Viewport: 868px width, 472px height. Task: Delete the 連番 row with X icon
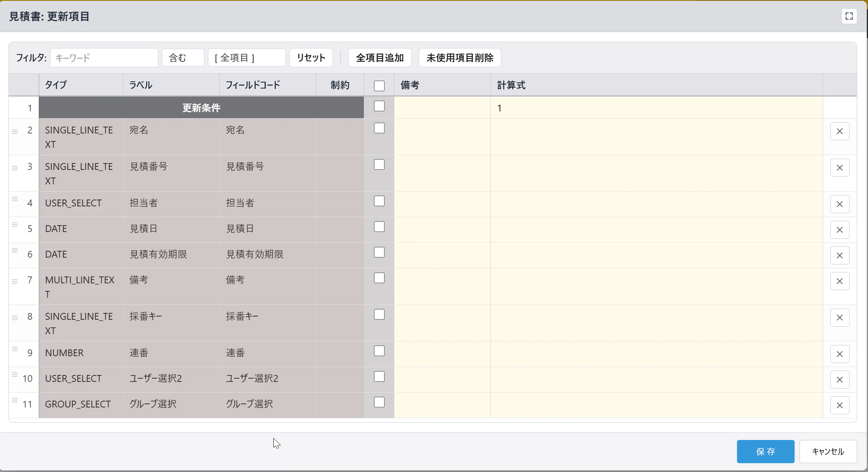840,354
